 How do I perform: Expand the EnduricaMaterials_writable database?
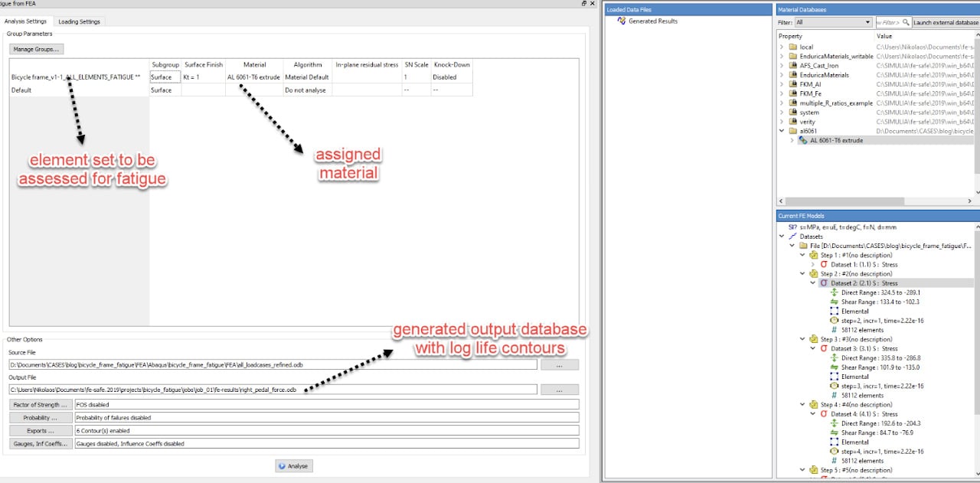pyautogui.click(x=782, y=57)
